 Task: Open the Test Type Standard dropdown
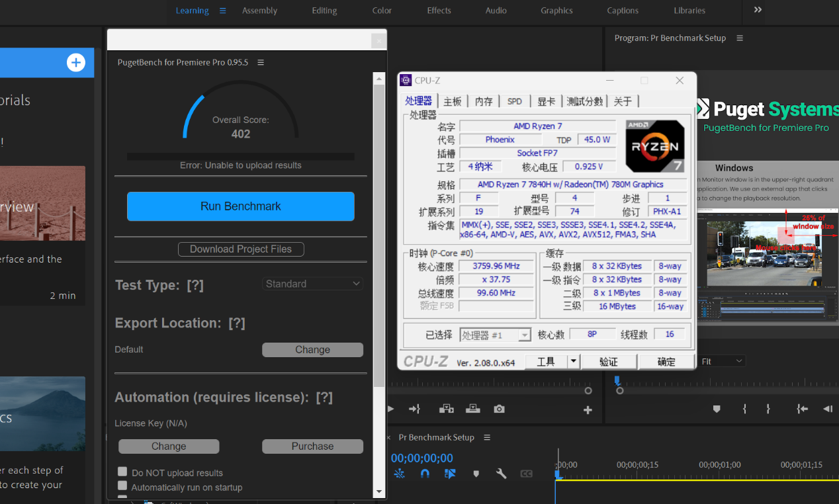pyautogui.click(x=313, y=284)
